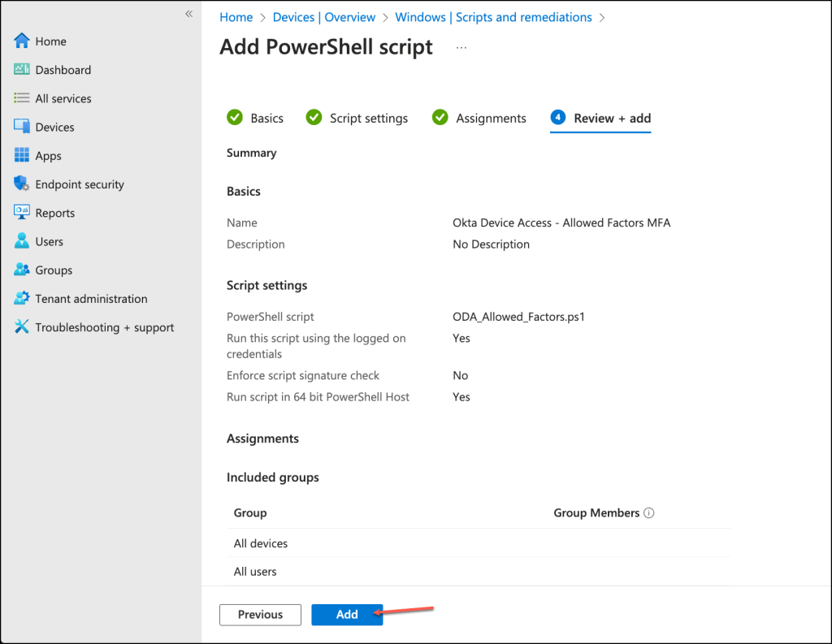Select the Users icon in sidebar
The image size is (832, 644).
tap(21, 241)
